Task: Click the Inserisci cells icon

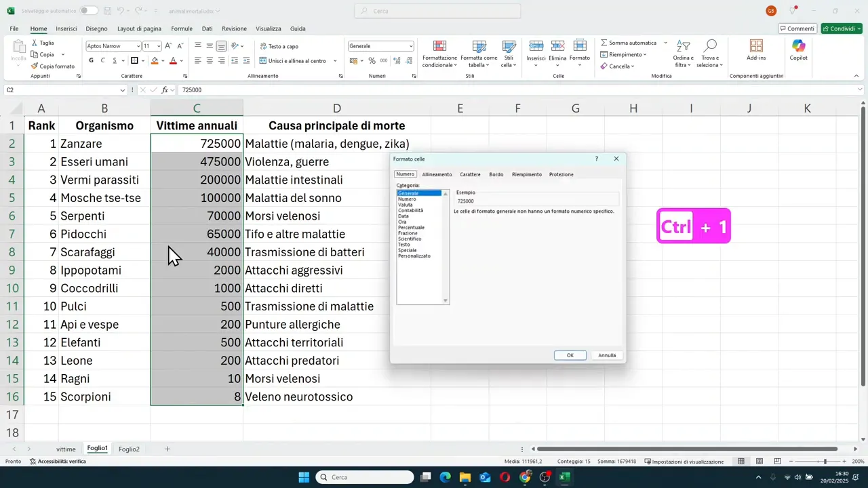Action: 536,45
